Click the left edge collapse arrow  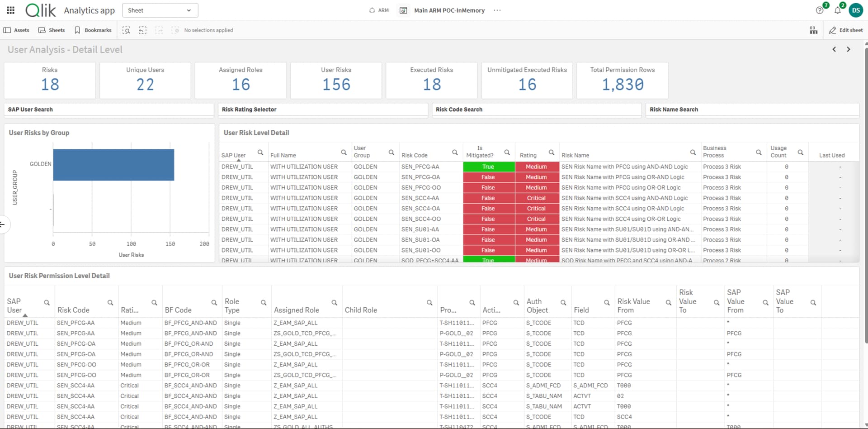(x=3, y=224)
